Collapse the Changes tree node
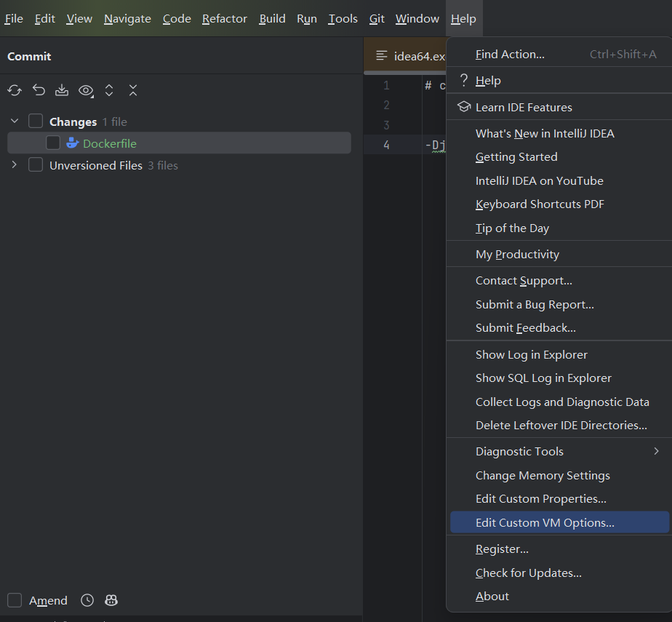This screenshot has height=622, width=672. (x=15, y=121)
